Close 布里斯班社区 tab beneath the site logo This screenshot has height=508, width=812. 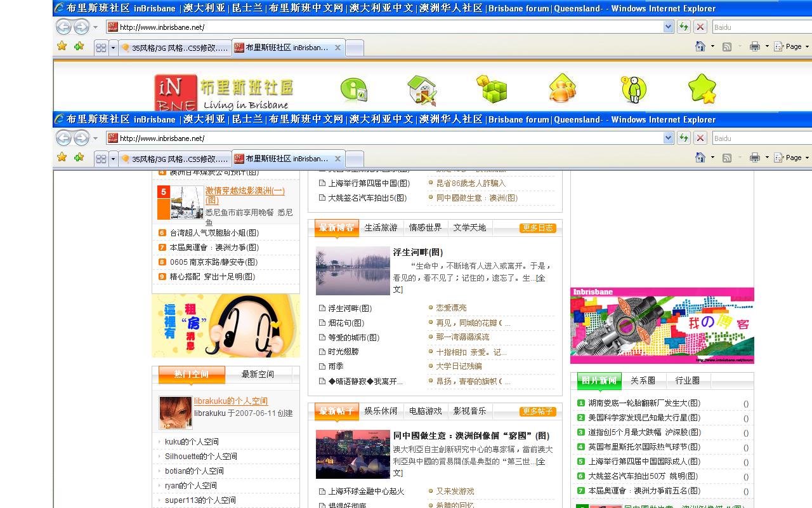337,159
